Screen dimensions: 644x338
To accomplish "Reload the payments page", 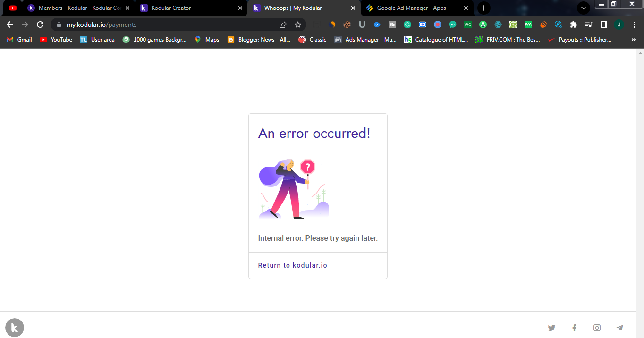I will pyautogui.click(x=40, y=24).
